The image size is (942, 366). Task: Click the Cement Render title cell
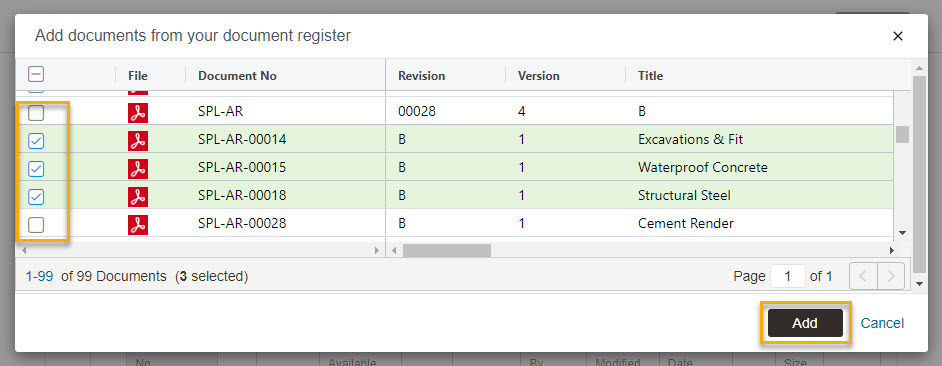pos(685,224)
